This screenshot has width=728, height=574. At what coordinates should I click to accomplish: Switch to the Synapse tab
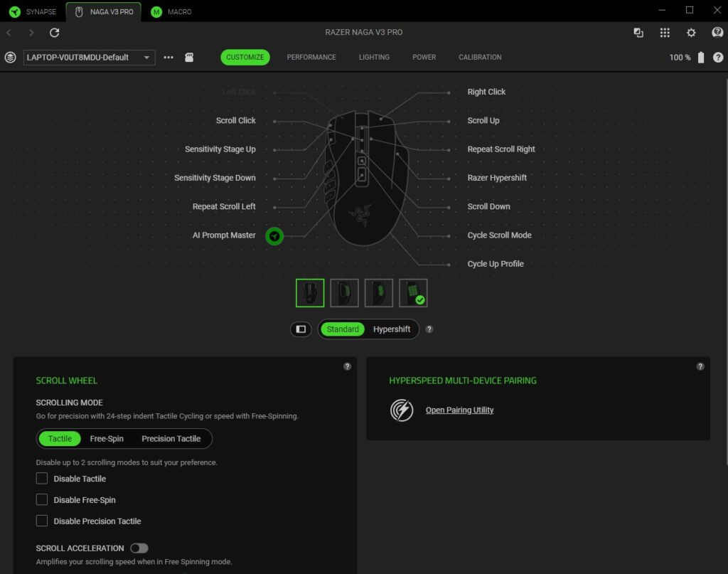33,11
